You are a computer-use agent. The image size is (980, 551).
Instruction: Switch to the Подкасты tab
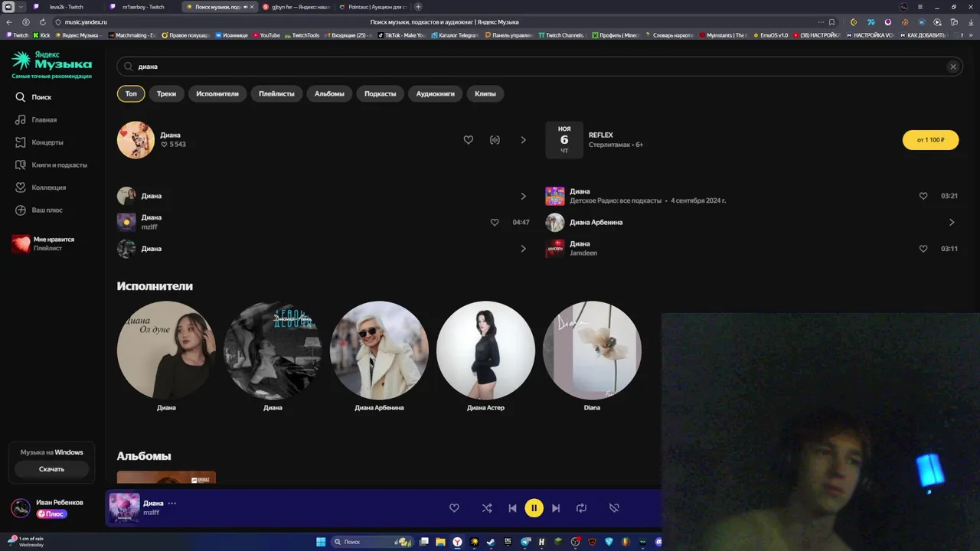[381, 93]
